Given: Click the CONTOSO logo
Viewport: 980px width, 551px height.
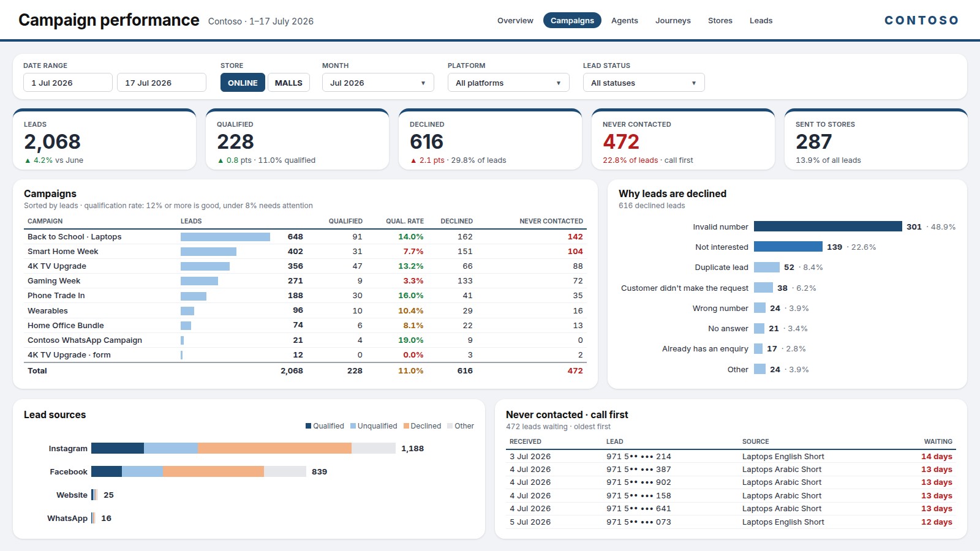Looking at the screenshot, I should [921, 20].
